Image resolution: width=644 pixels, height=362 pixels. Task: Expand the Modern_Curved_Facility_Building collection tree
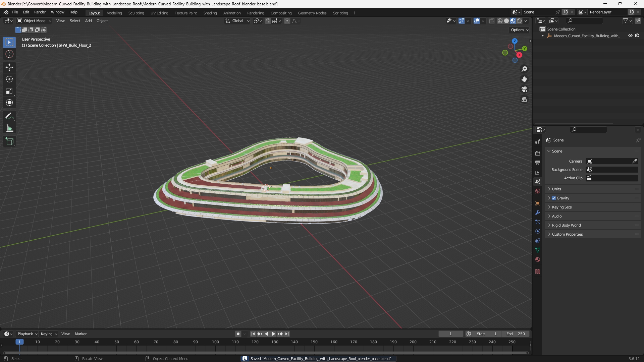click(543, 36)
